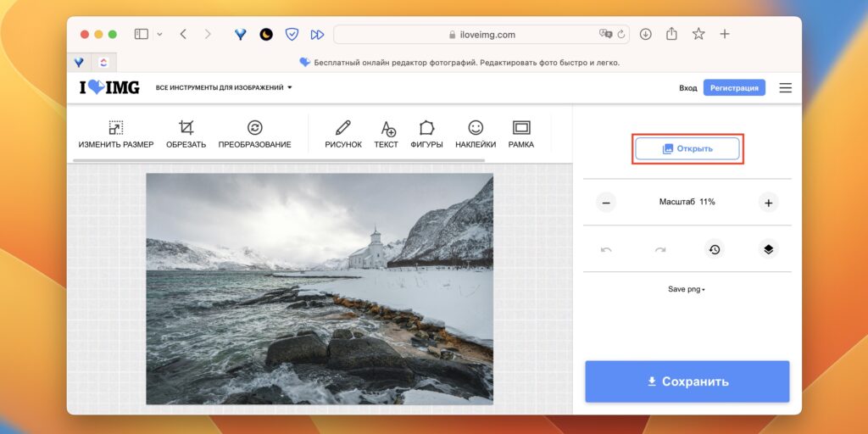Click the toolbar horizontal scrollbar
The width and height of the screenshot is (868, 434).
click(x=279, y=160)
